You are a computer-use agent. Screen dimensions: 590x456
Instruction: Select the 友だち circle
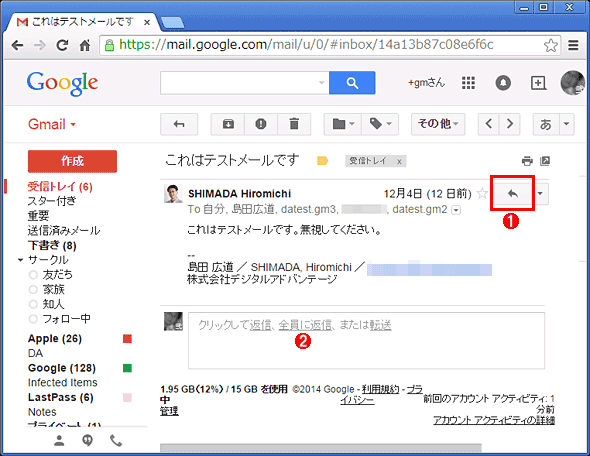(x=57, y=275)
